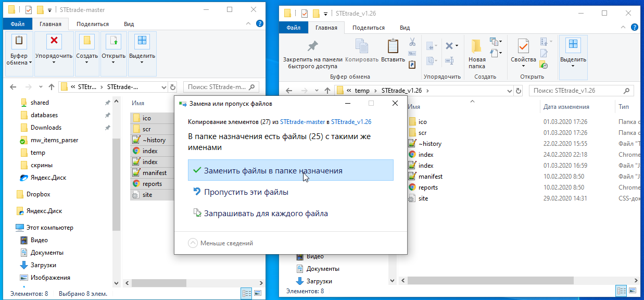Click the Up arrow in STEtrade-master navigation bar
This screenshot has width=644, height=300.
(x=51, y=87)
